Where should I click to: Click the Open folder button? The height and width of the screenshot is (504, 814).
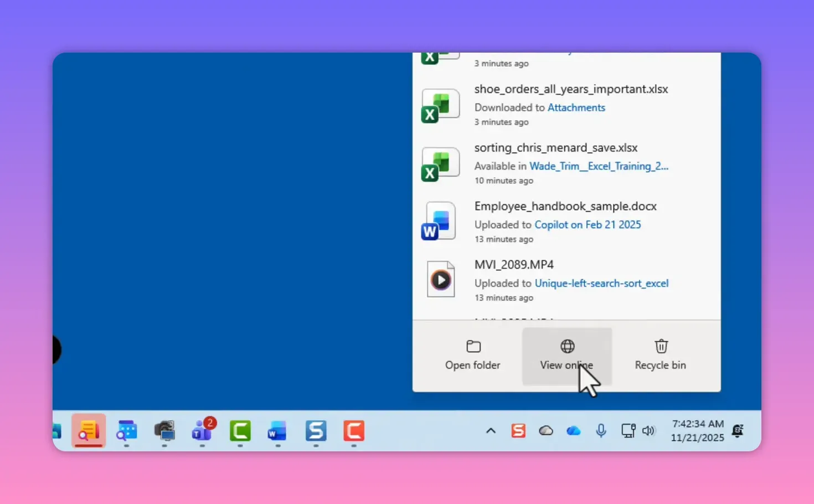(473, 354)
